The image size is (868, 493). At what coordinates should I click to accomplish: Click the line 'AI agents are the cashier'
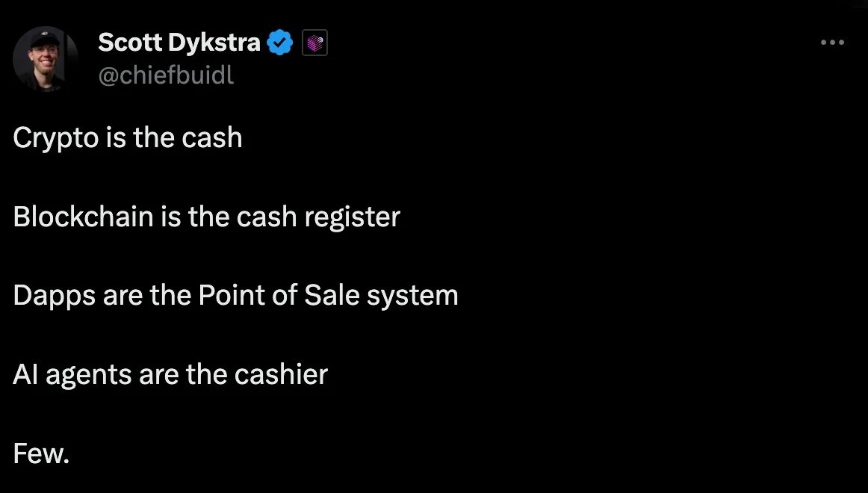click(170, 374)
